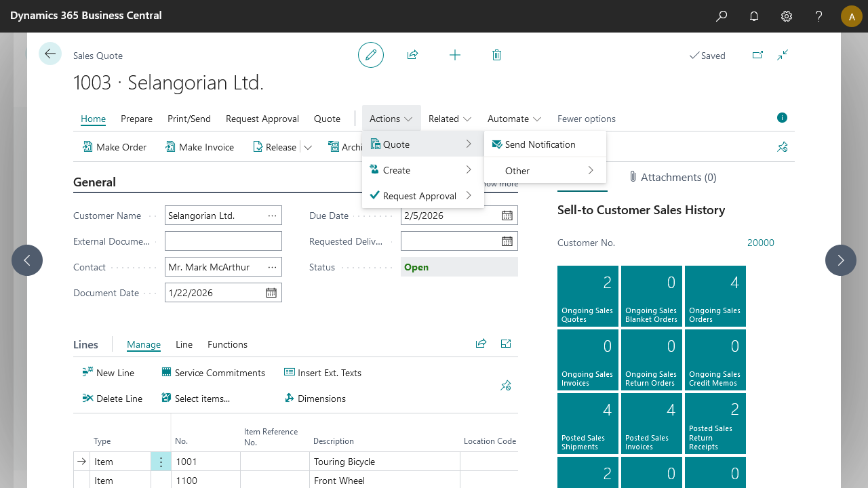Click the pencil edit icon
Viewport: 868px width, 488px height.
coord(371,55)
